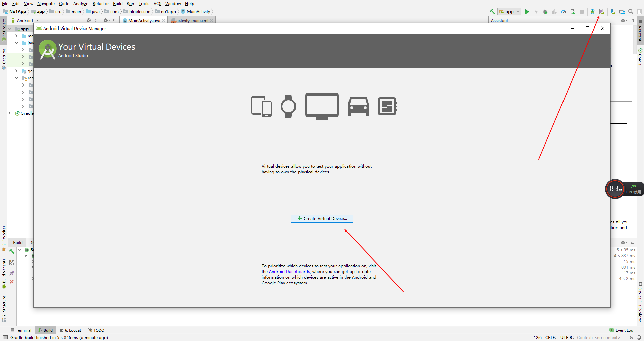
Task: Run the app with the green play icon
Action: point(527,12)
